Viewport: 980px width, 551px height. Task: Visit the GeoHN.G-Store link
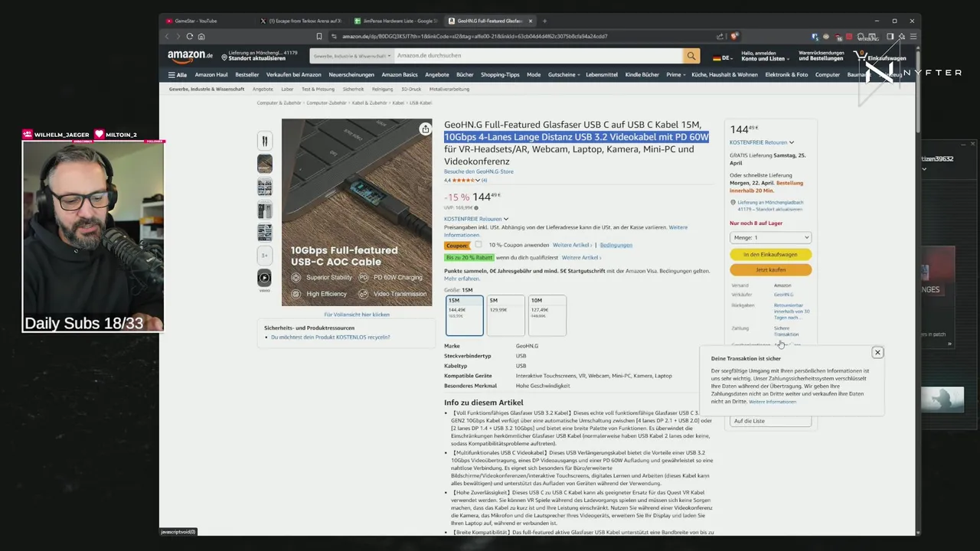[x=479, y=171]
